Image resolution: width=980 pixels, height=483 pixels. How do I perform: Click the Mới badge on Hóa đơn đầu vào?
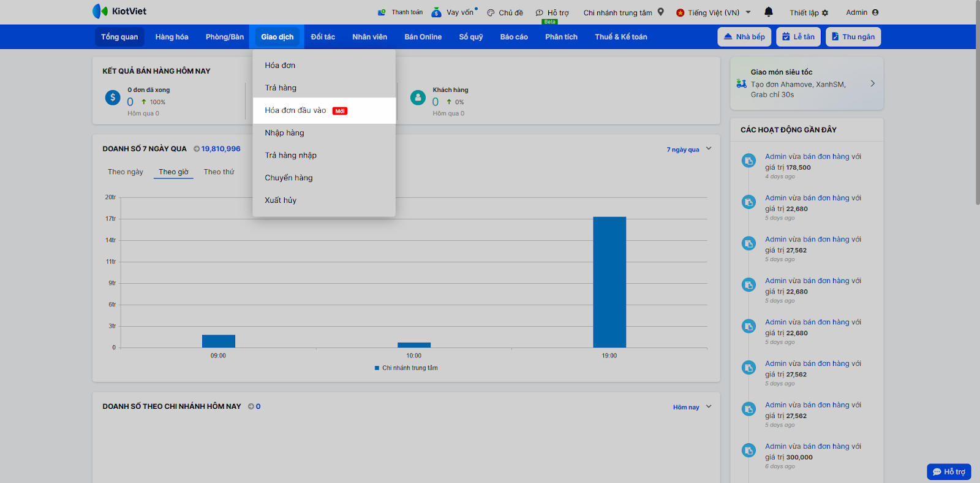pyautogui.click(x=340, y=111)
